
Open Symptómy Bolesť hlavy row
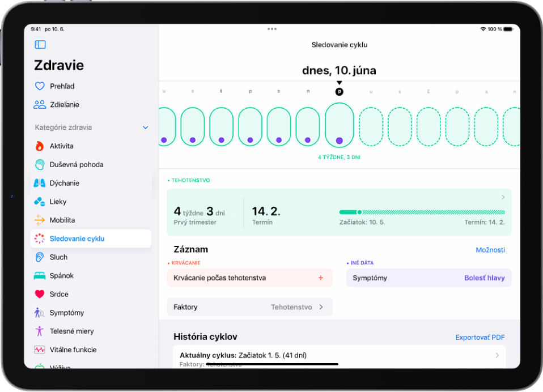pyautogui.click(x=429, y=278)
